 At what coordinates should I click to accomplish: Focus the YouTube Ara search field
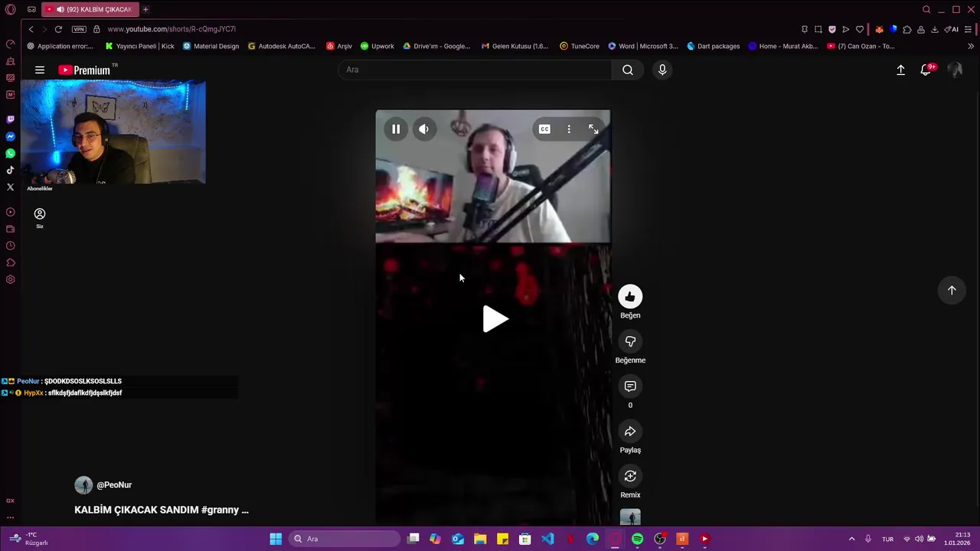click(475, 70)
